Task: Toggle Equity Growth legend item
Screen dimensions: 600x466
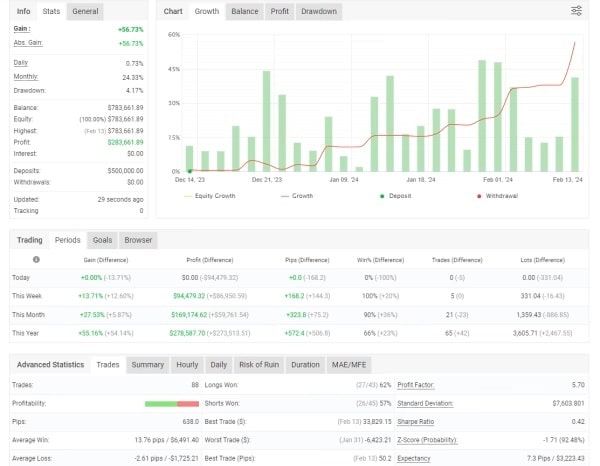Action: [210, 196]
